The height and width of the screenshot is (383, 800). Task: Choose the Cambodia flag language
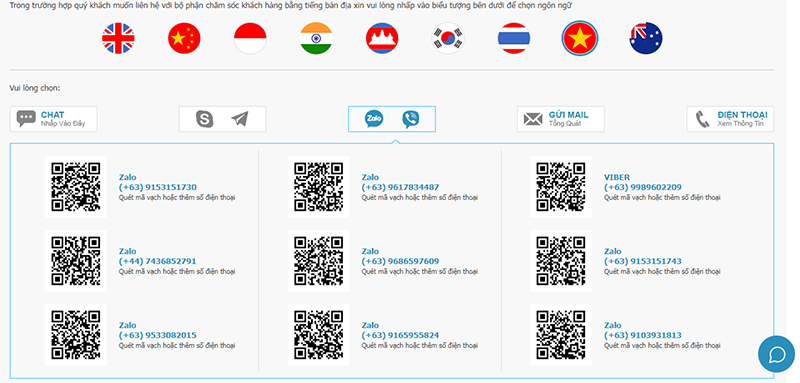pos(382,38)
